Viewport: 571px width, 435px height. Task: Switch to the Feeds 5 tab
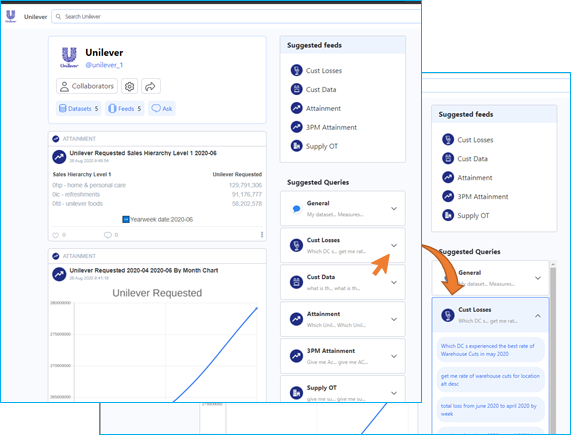[125, 108]
